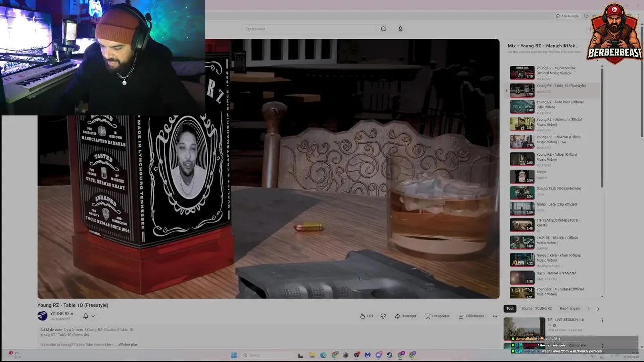The width and height of the screenshot is (644, 362).
Task: Click the taskbar weather widget
Action: [15, 354]
